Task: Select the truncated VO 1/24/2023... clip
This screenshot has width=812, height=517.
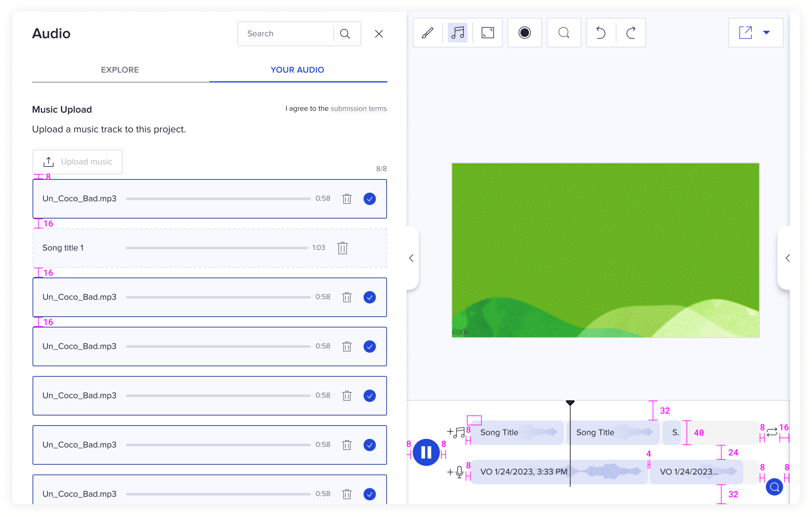Action: click(696, 472)
